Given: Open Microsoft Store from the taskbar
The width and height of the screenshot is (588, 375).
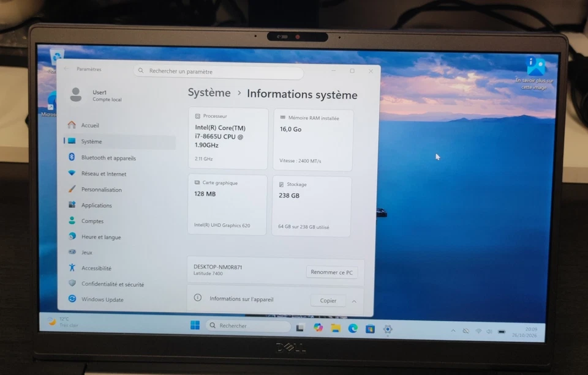Looking at the screenshot, I should click(371, 329).
